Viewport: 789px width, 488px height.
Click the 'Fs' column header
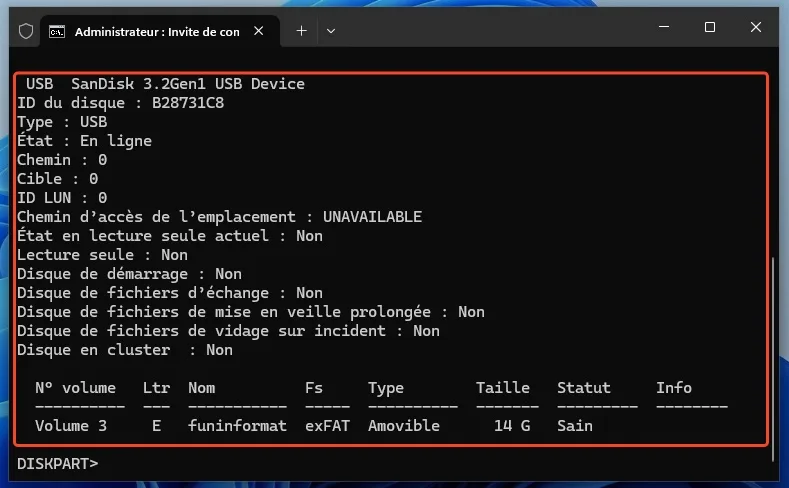(314, 388)
